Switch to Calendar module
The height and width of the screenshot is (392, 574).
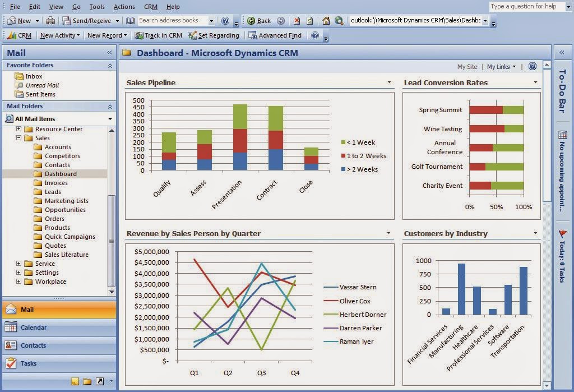pos(59,327)
